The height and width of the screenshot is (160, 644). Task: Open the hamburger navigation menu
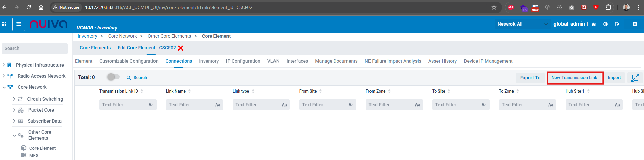[19, 24]
